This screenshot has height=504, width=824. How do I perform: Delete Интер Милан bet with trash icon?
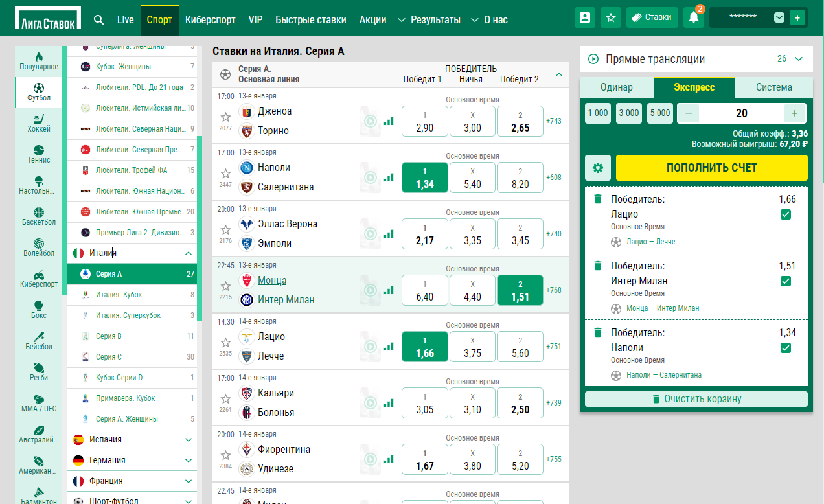(598, 266)
